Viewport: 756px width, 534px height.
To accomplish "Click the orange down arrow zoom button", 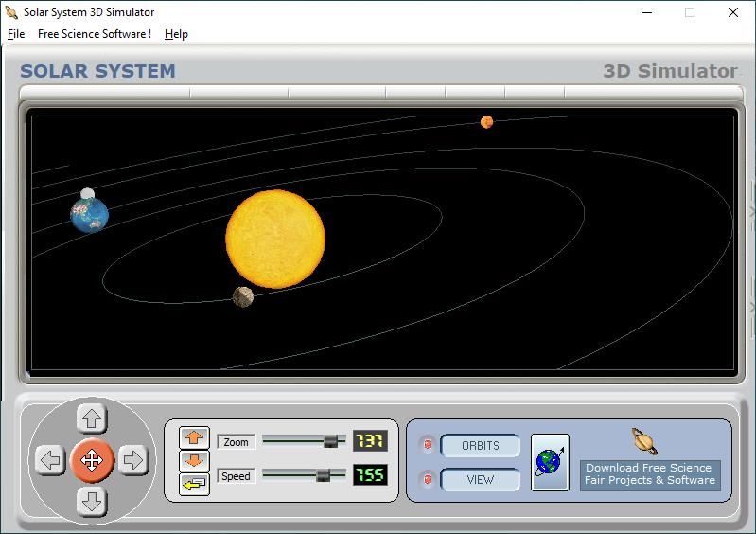I will tap(194, 461).
